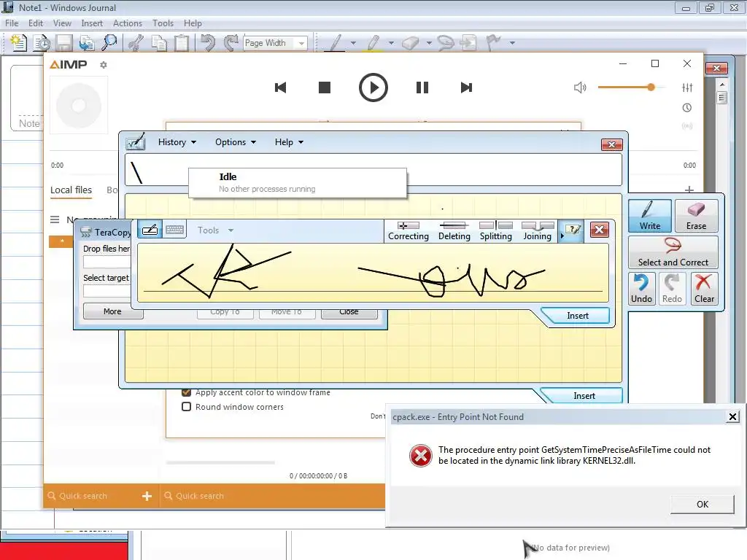Expand the History dropdown in math panel
747x560 pixels.
coord(177,142)
